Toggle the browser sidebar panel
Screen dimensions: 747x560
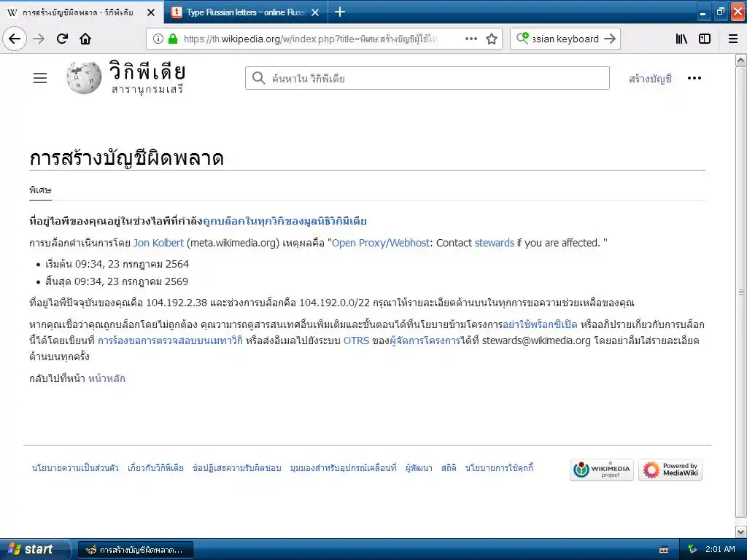point(705,39)
